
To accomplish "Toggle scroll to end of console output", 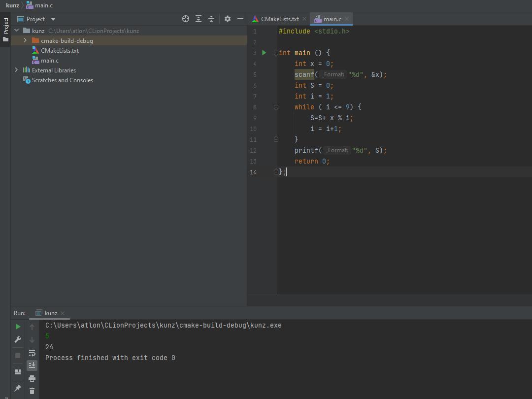I will pos(32,366).
